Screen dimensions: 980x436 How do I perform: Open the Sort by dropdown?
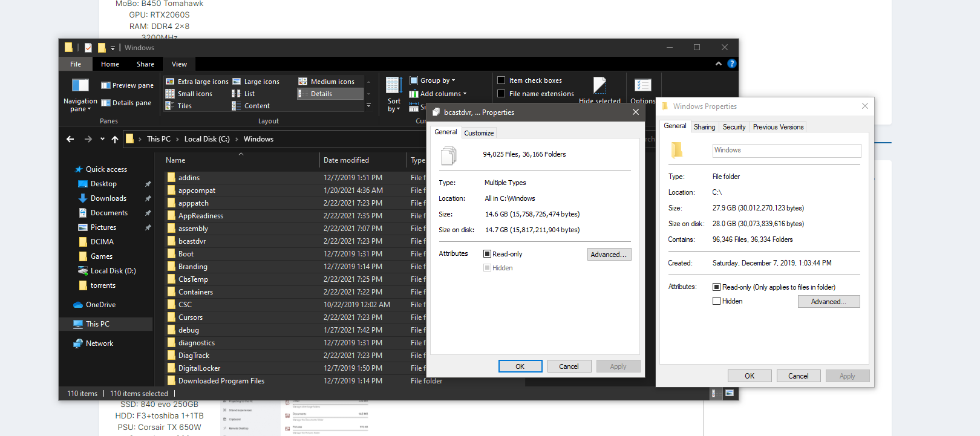tap(394, 96)
